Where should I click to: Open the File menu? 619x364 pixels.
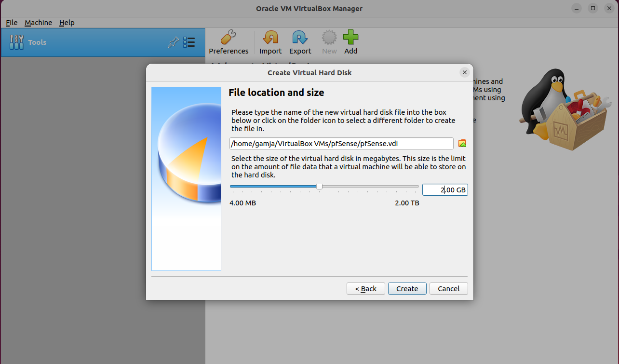point(12,23)
